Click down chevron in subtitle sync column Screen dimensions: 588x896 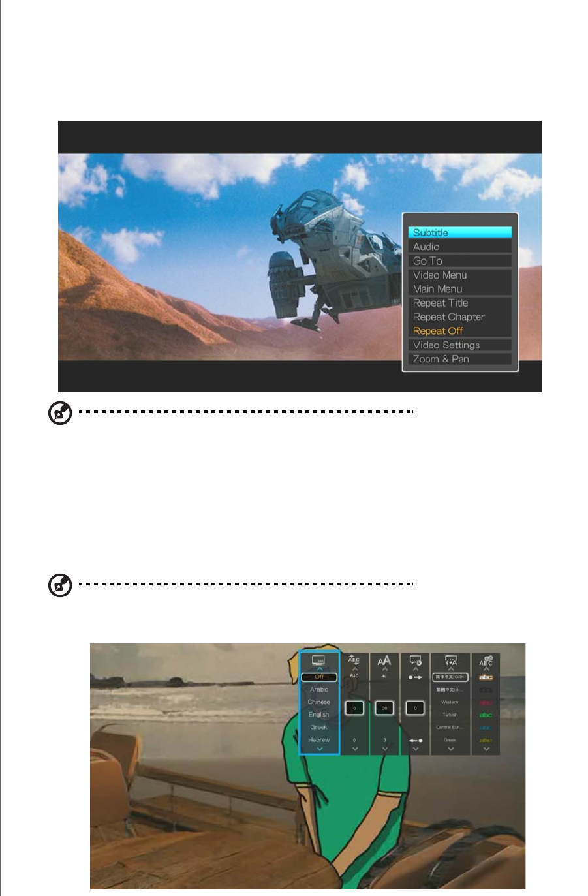tap(415, 749)
